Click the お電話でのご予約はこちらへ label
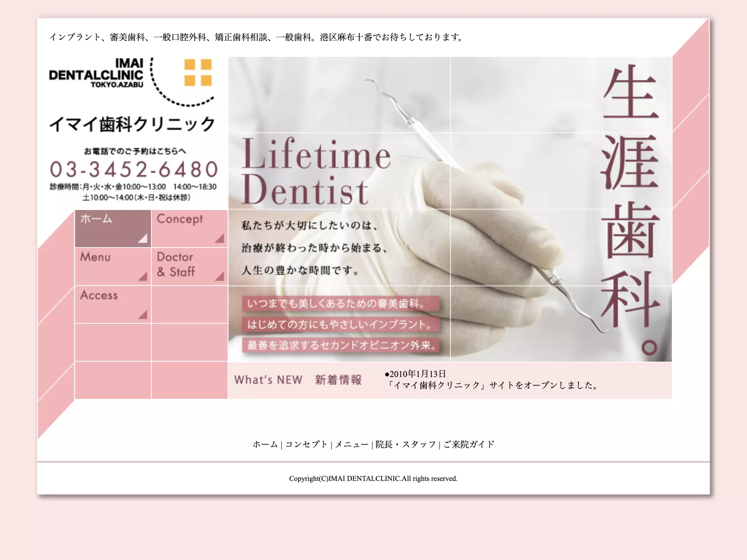This screenshot has height=560, width=747. pyautogui.click(x=135, y=151)
